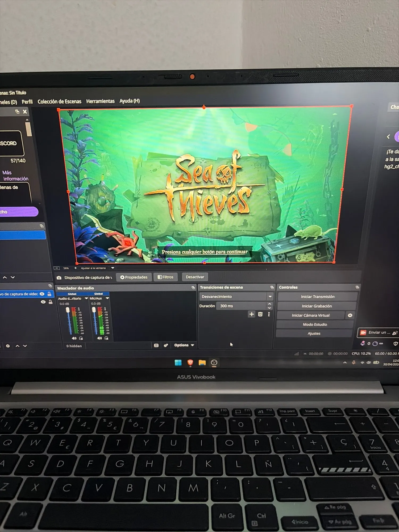This screenshot has height=532, width=399.
Task: Zoom in the preview with plus button
Action: 76,268
